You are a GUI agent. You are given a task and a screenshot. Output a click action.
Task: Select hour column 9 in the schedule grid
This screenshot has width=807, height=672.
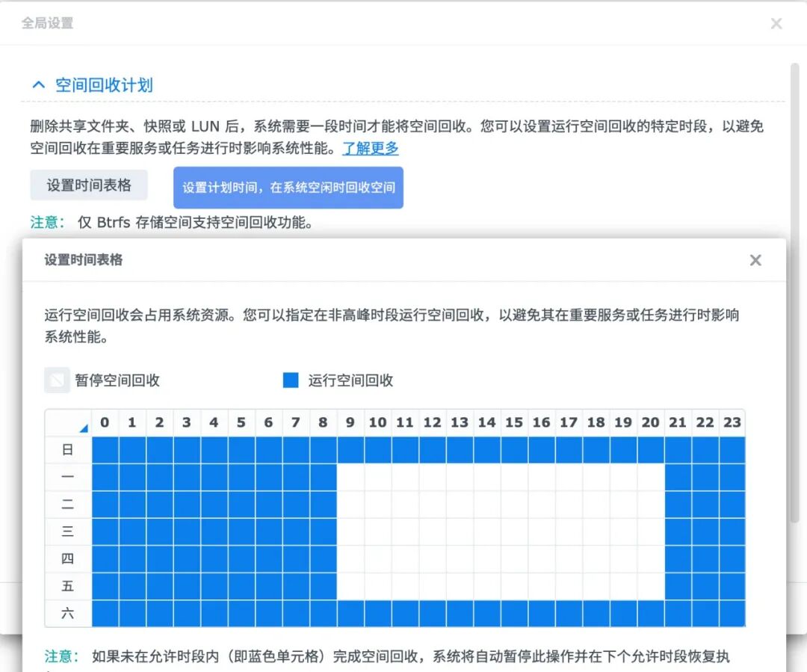click(x=350, y=422)
